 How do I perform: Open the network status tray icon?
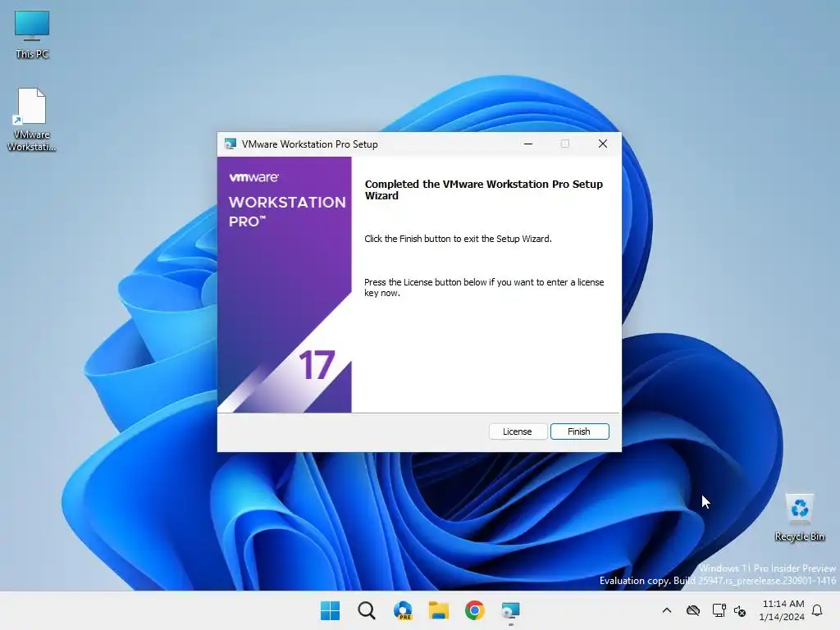click(x=719, y=610)
